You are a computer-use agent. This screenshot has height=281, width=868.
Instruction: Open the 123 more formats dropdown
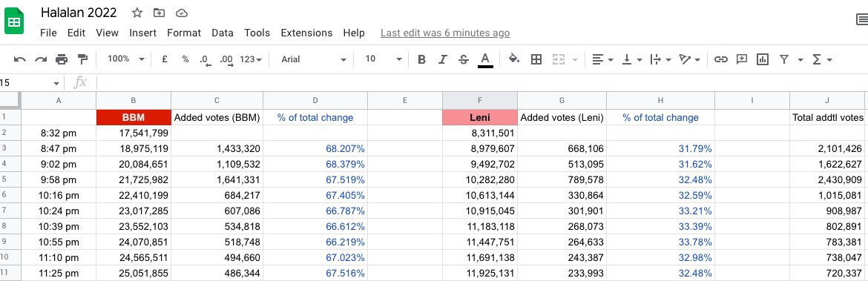tap(251, 59)
